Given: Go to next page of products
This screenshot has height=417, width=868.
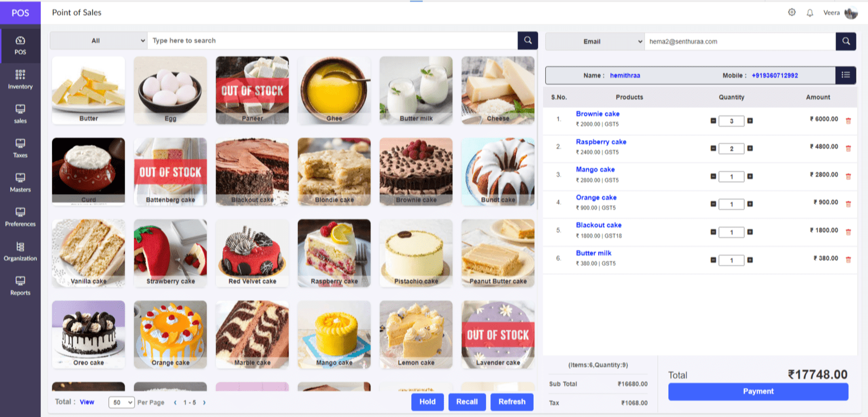Looking at the screenshot, I should tap(204, 403).
